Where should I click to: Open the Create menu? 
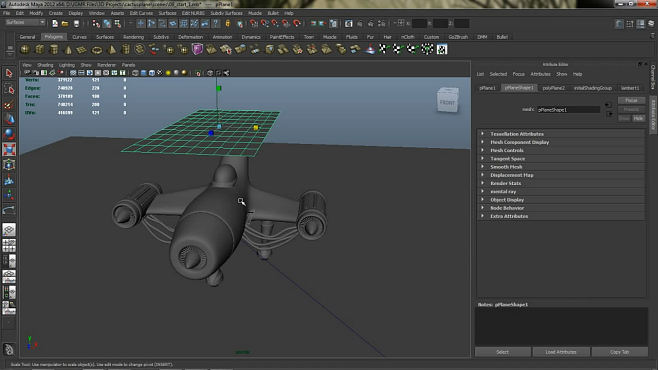[55, 13]
